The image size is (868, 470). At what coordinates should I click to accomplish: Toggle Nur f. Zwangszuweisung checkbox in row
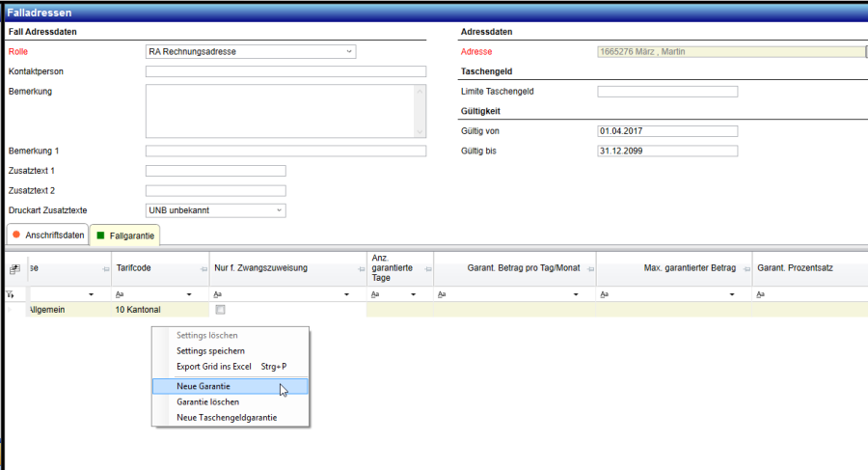coord(221,310)
